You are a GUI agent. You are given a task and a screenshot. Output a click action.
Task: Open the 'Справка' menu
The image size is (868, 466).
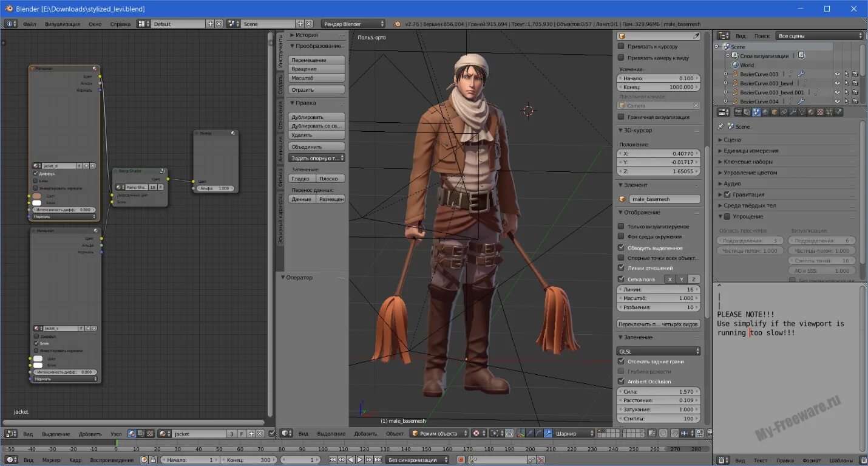click(x=120, y=24)
